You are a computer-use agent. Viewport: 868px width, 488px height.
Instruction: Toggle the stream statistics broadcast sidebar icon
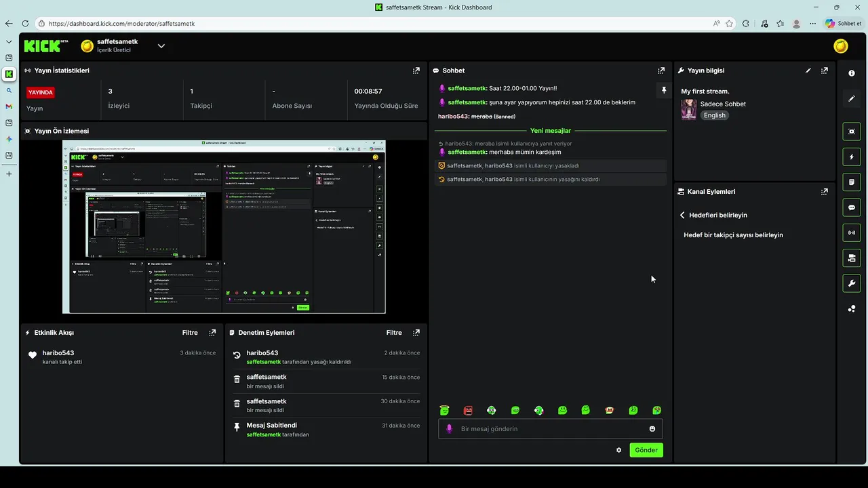[852, 232]
